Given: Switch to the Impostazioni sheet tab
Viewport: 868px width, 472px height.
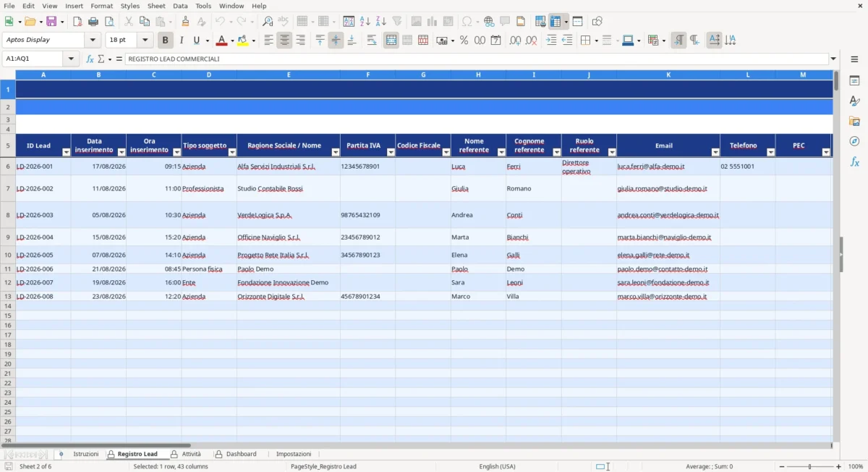Looking at the screenshot, I should pos(294,454).
